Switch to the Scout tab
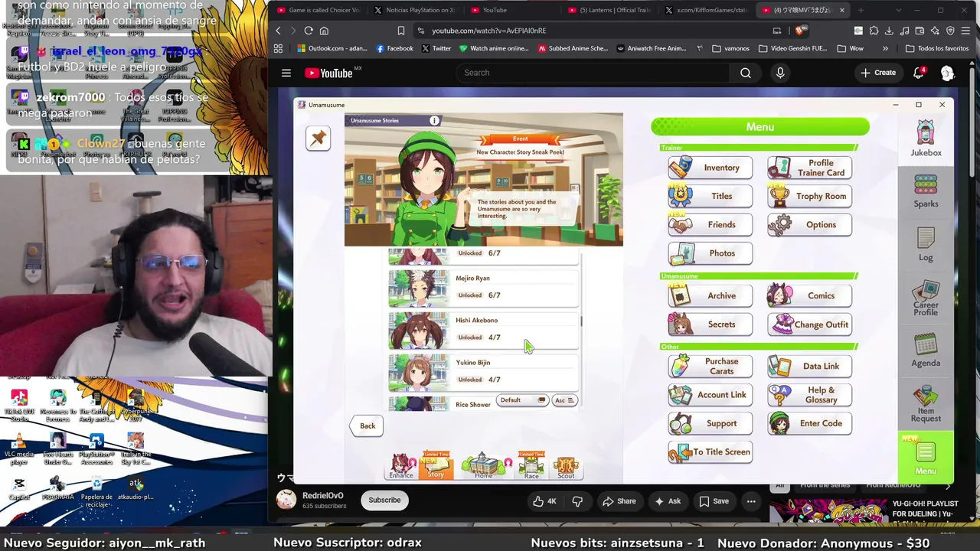 coord(566,468)
